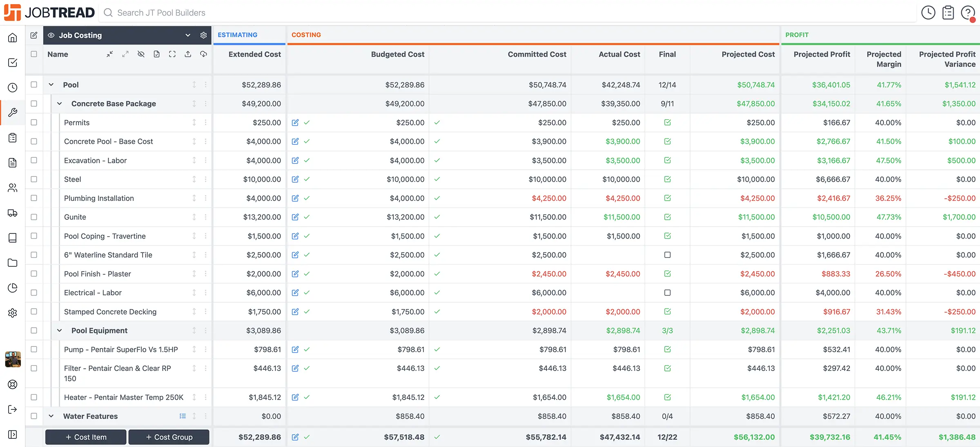Screen dimensions: 980x447
Task: Open the Job Costing view dropdown
Action: [188, 35]
